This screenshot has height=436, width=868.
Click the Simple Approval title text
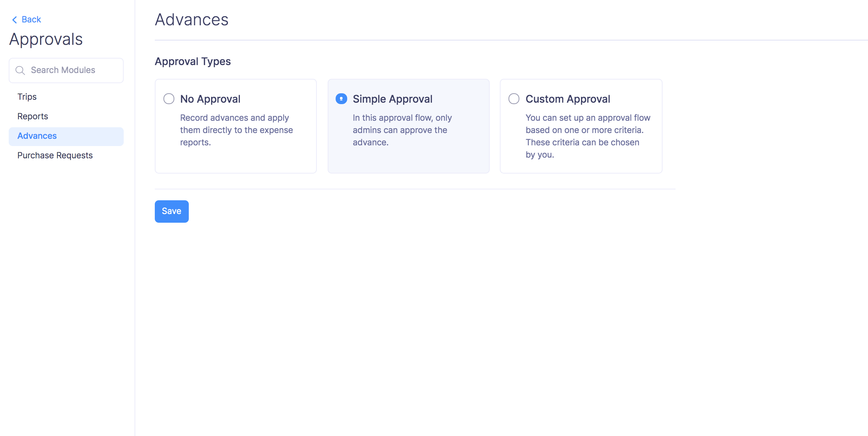tap(392, 99)
